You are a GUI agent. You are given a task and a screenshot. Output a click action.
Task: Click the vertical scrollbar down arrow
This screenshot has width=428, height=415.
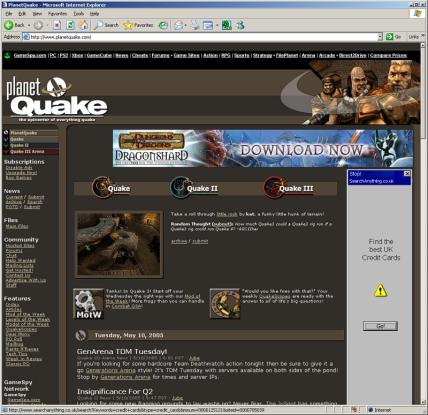point(423,401)
